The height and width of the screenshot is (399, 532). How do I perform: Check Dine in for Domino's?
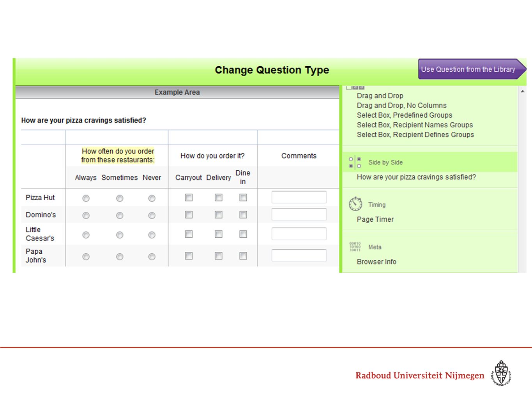[243, 215]
